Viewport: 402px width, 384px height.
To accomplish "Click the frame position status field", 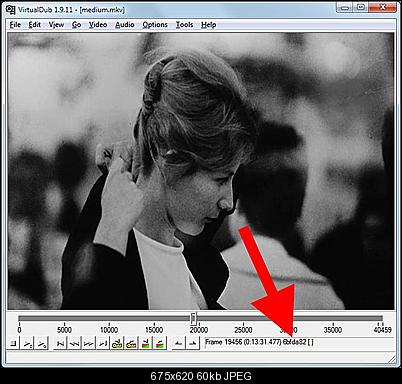I will click(x=298, y=342).
